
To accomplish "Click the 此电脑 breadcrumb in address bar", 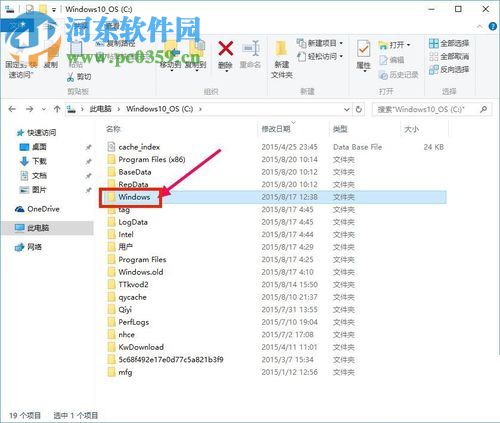I will click(x=100, y=109).
